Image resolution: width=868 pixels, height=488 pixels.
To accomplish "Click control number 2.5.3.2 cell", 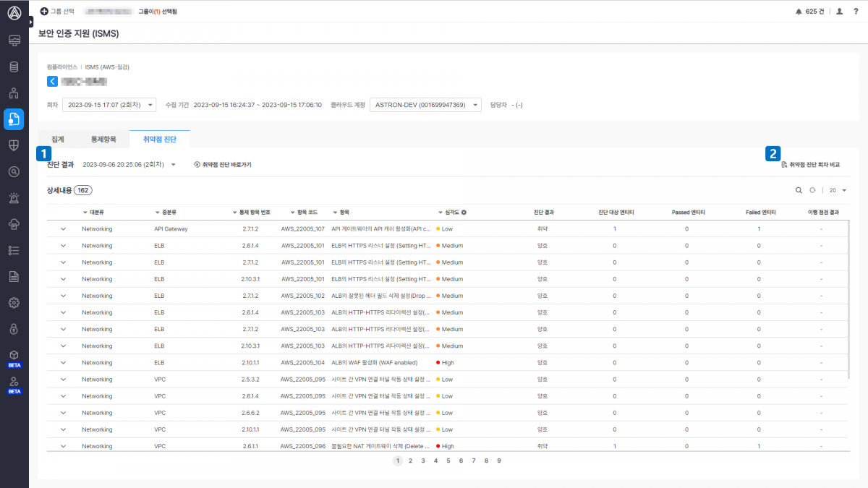I will pyautogui.click(x=250, y=380).
